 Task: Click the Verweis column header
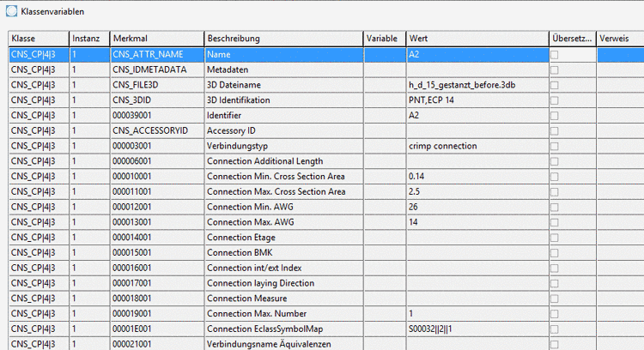(x=620, y=39)
